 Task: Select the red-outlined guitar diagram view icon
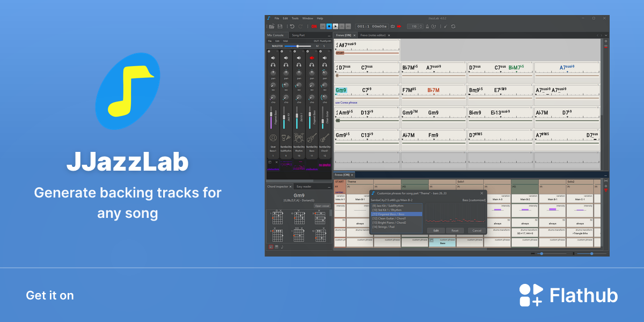pyautogui.click(x=271, y=247)
